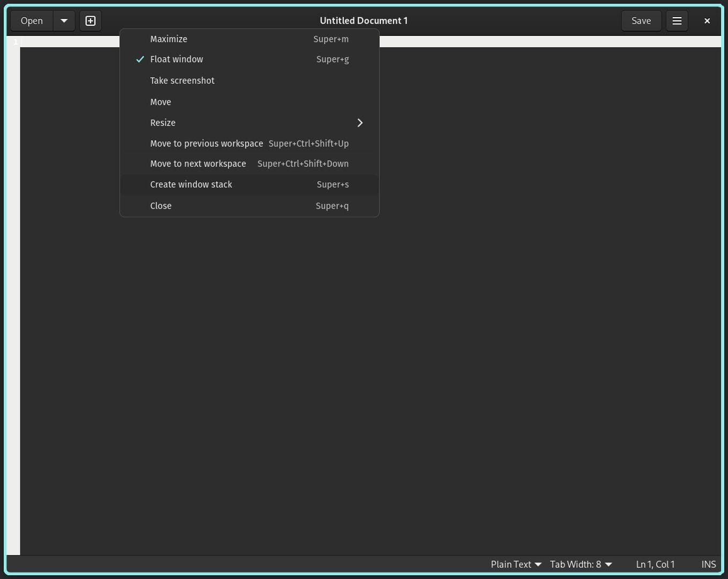Open a new document tab
728x579 pixels.
point(90,20)
